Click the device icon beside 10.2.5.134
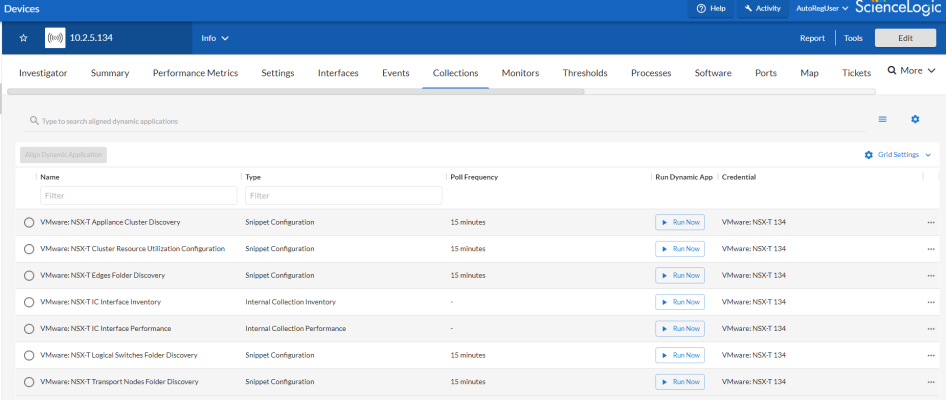Screen dimensions: 946x400 coord(55,38)
